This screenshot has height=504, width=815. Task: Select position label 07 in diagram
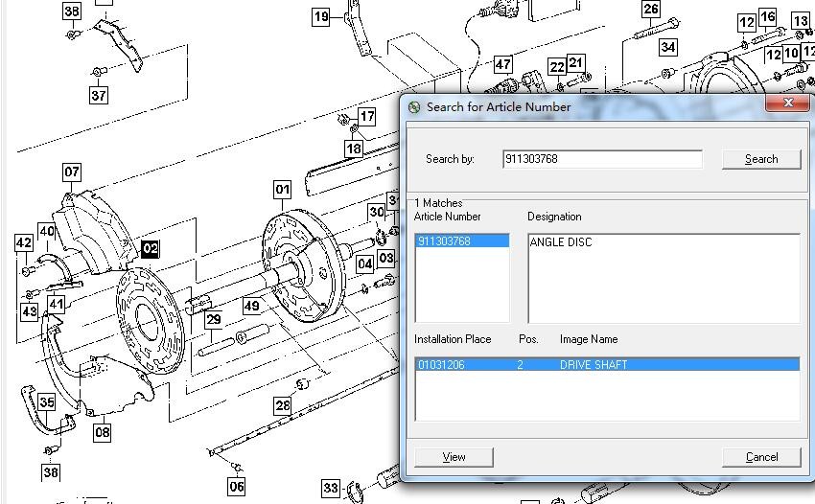72,172
